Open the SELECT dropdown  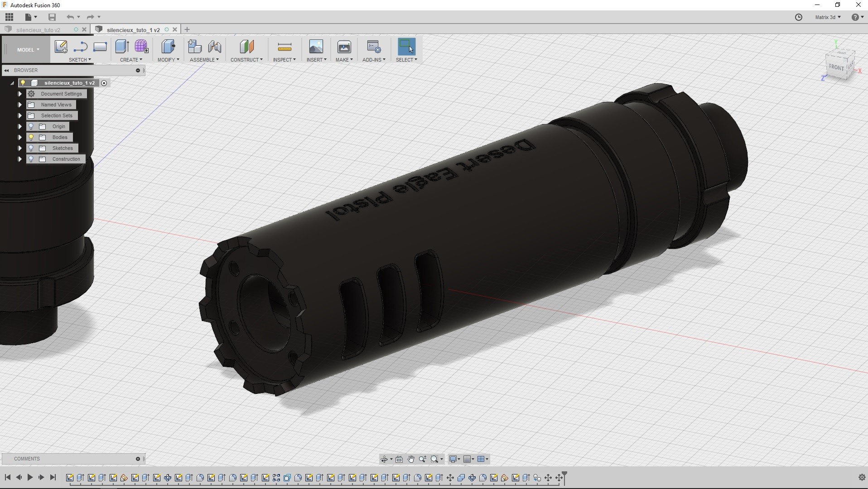406,60
